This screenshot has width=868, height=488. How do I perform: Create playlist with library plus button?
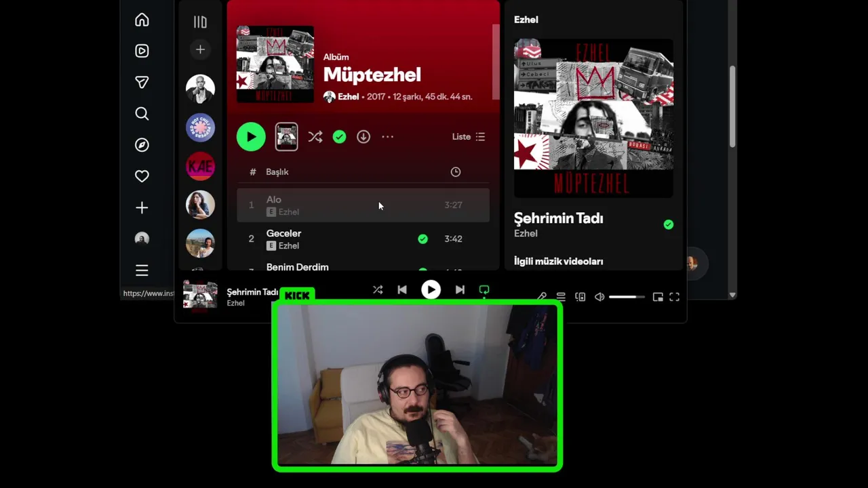[x=200, y=49]
